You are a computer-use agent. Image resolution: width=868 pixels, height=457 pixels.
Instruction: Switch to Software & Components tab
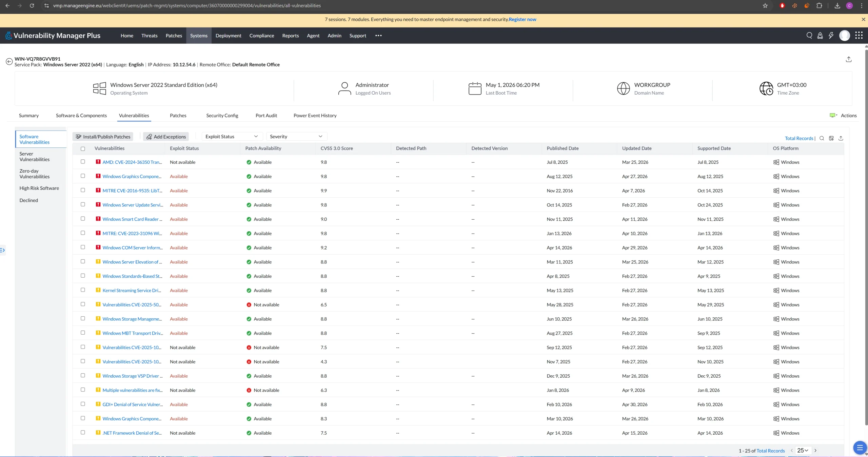[81, 115]
